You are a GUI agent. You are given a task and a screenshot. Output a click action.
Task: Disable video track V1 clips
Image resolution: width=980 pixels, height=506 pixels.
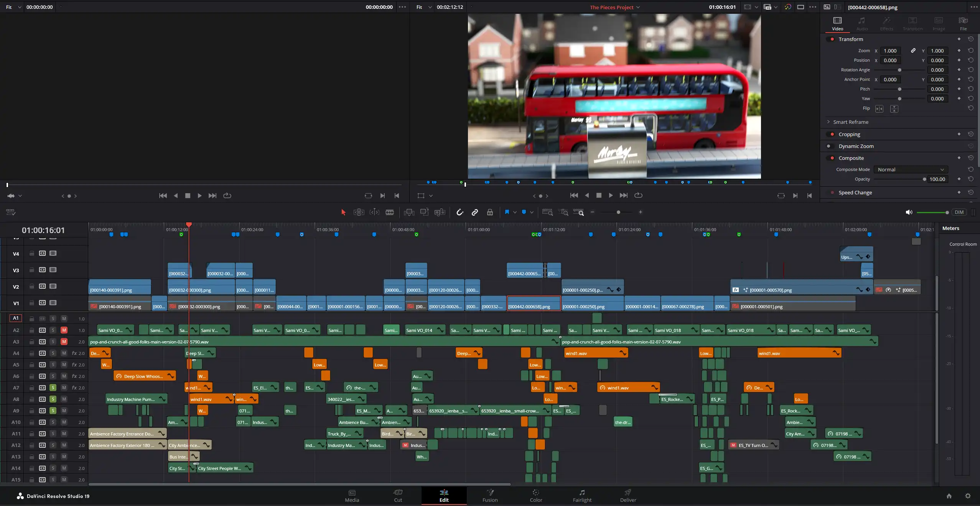(53, 303)
